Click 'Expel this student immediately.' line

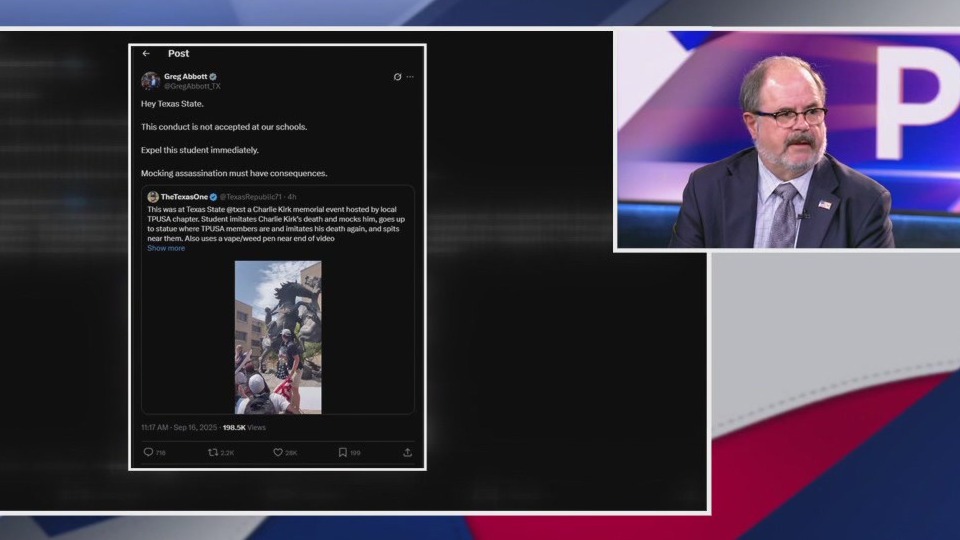(x=200, y=150)
